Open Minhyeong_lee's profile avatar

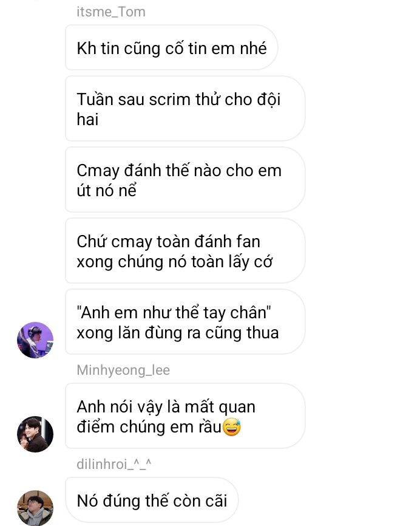tap(35, 434)
